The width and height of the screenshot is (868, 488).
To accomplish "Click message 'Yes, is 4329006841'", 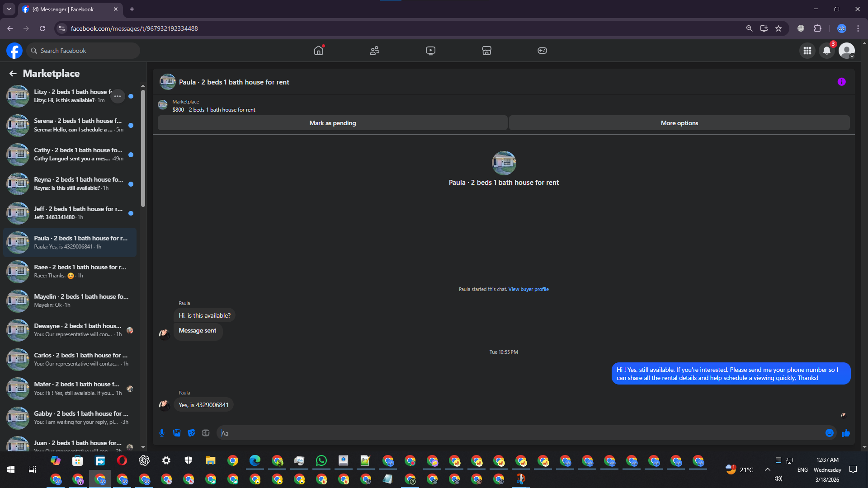I will point(203,405).
